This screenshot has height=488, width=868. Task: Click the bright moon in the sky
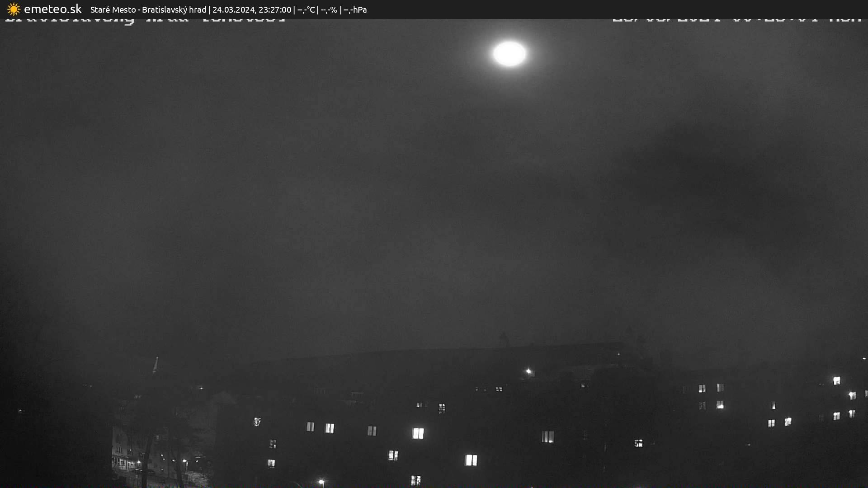509,54
